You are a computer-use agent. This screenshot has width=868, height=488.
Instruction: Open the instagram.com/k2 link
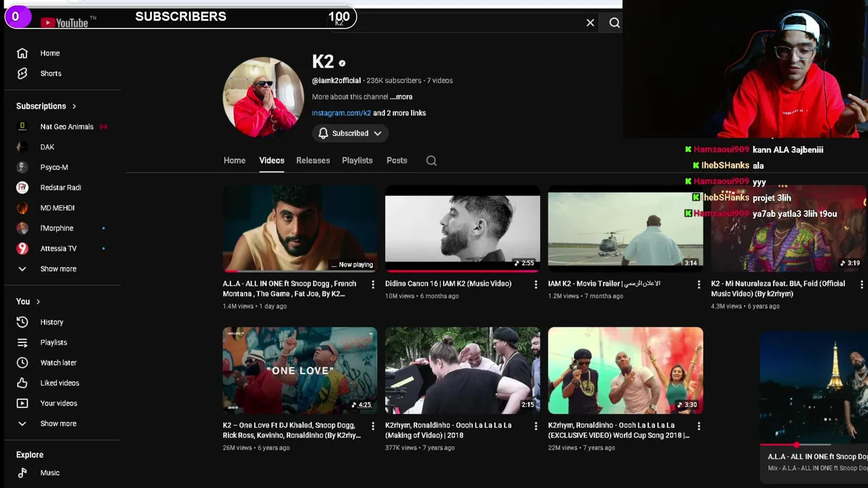341,113
